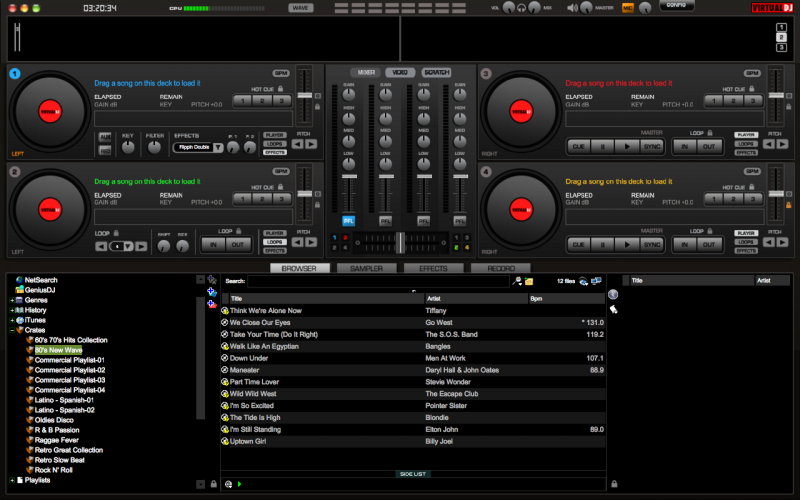The image size is (800, 500).
Task: Click the orange pitch lock on deck 4
Action: click(788, 205)
